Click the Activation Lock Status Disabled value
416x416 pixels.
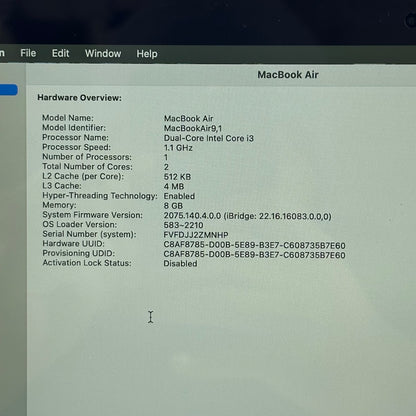(180, 264)
